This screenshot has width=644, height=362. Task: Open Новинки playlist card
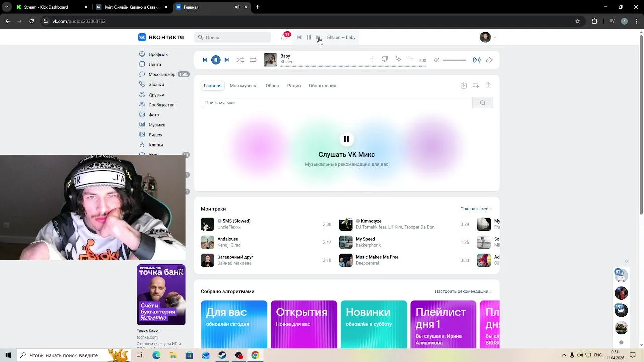tap(373, 324)
